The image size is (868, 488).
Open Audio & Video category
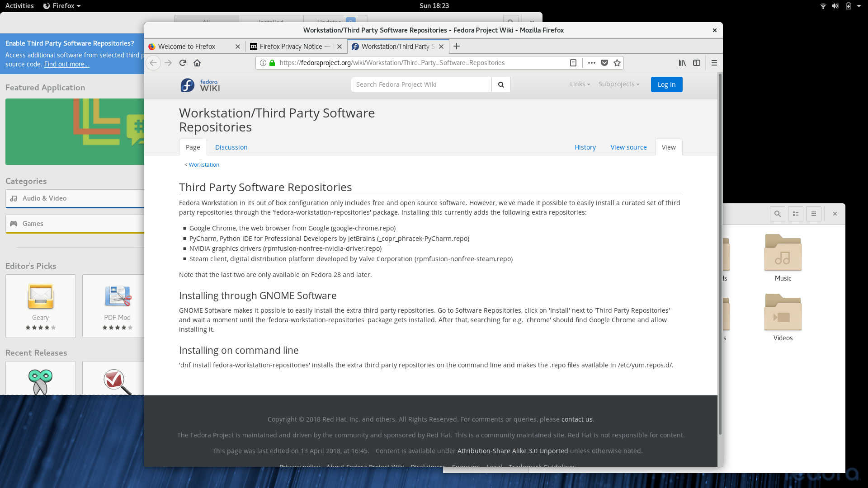[75, 198]
